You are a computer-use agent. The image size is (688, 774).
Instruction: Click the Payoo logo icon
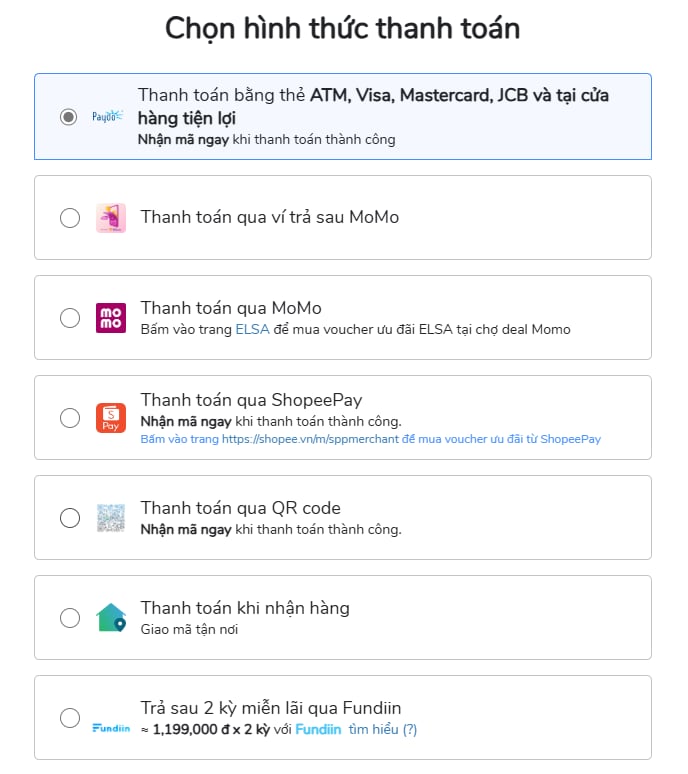[108, 117]
